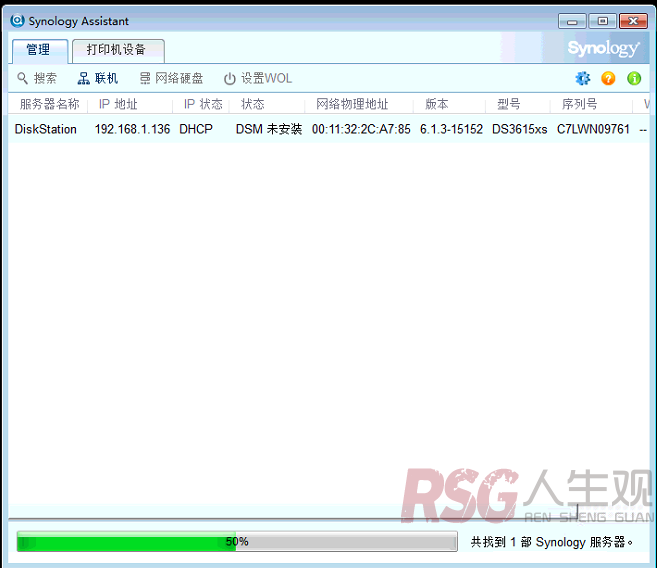Image resolution: width=657 pixels, height=568 pixels.
Task: Sort by 服务器名称 column header
Action: tap(49, 104)
